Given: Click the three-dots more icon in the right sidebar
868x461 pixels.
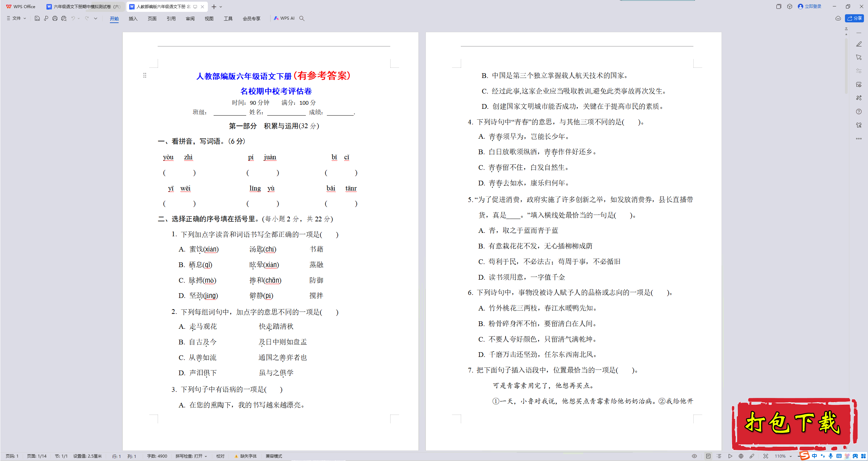Looking at the screenshot, I should pos(859,139).
